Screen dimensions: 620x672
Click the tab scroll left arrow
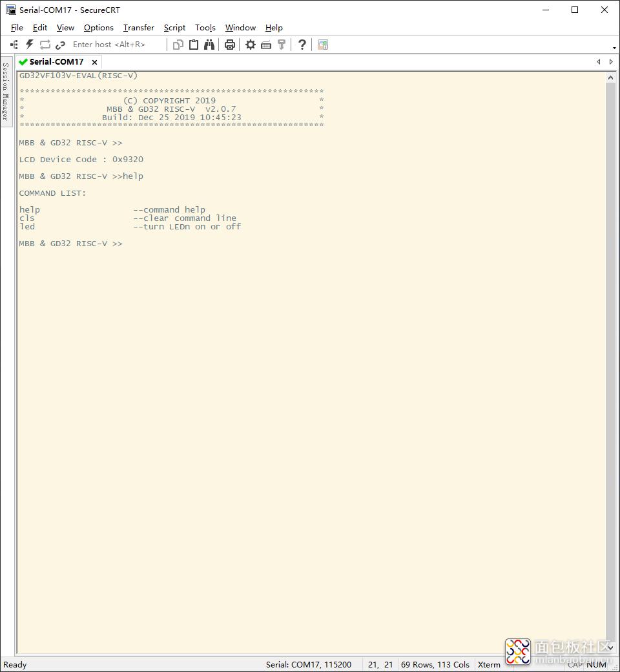coord(599,62)
